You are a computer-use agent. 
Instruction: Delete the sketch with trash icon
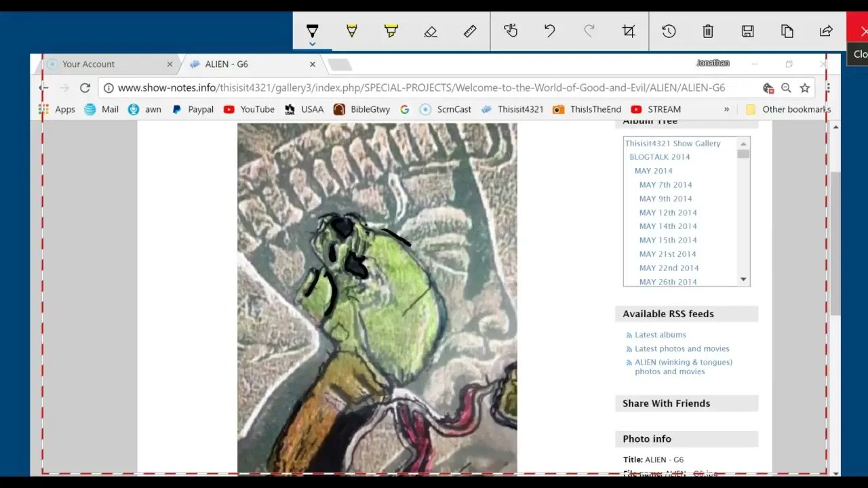point(708,31)
